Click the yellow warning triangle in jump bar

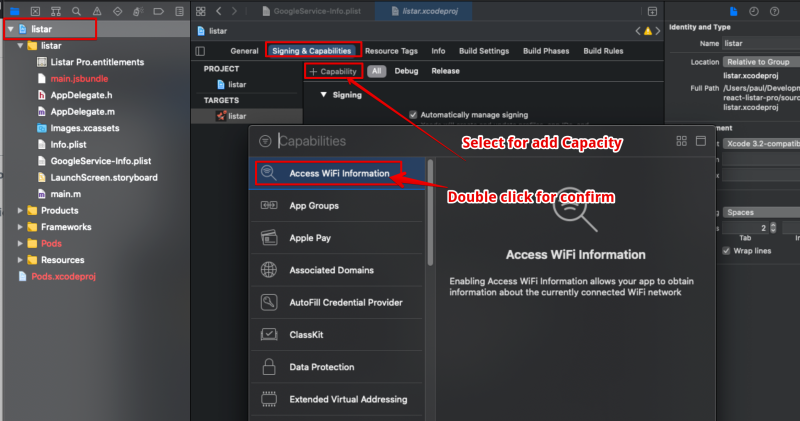pyautogui.click(x=648, y=31)
